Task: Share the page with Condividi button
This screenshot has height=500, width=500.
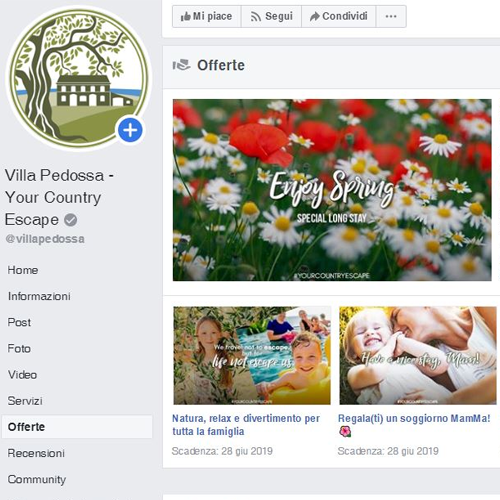Action: point(339,16)
